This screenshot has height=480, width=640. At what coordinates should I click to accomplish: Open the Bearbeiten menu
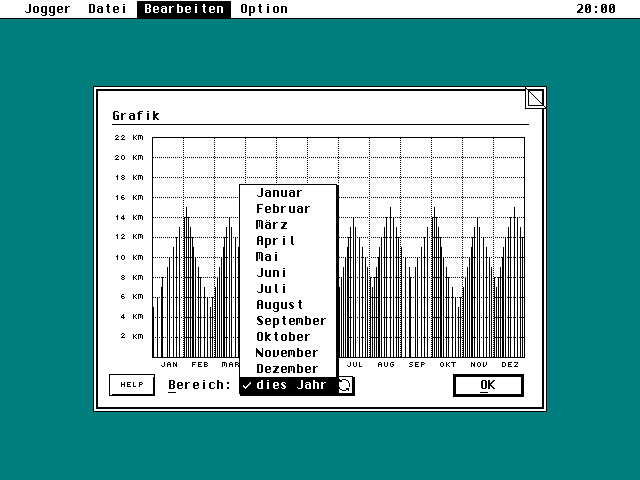point(184,9)
